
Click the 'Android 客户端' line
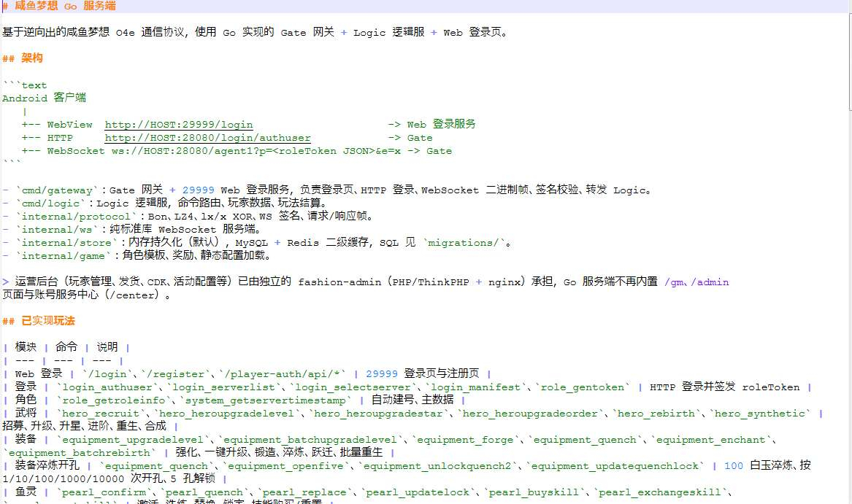[44, 98]
